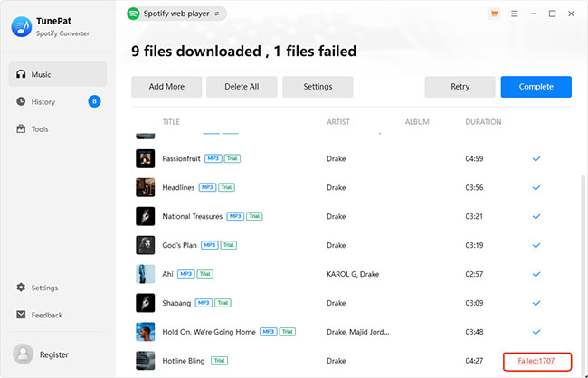The width and height of the screenshot is (588, 378).
Task: Click the Tools toolbox icon
Action: pos(21,129)
